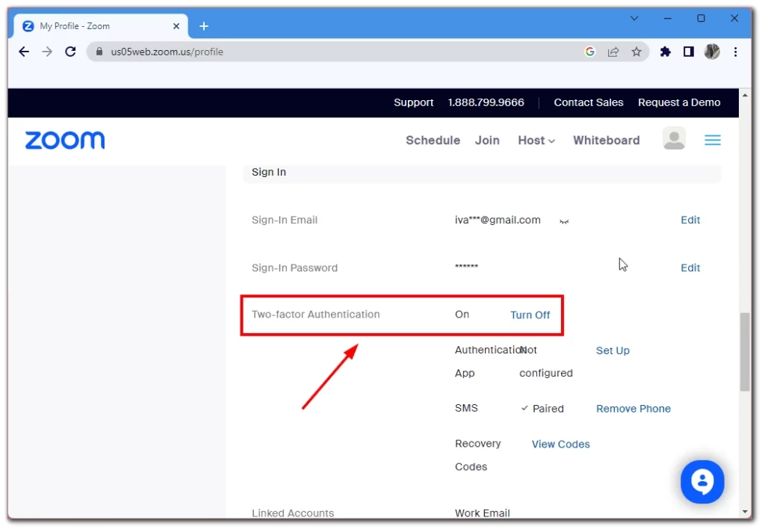765x532 pixels.
Task: Click the user avatar in Zoom header
Action: click(x=675, y=139)
